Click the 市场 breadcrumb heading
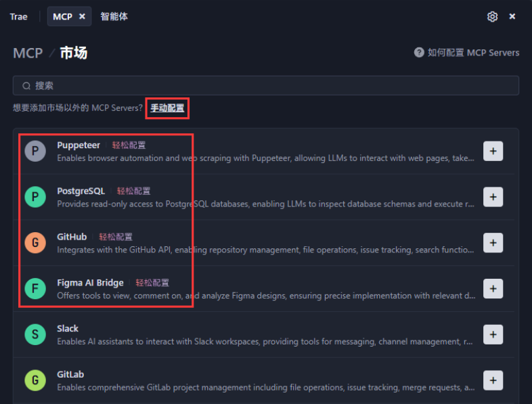 [74, 53]
